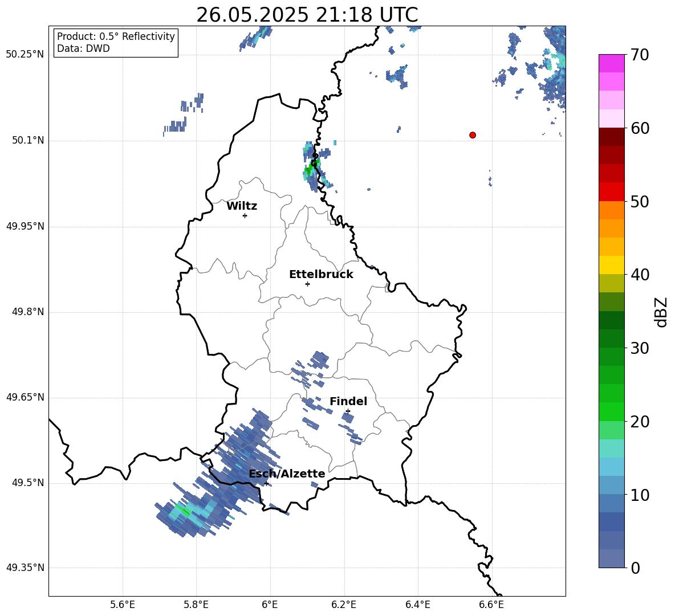Click the 10 colorbar tick label

point(640,495)
